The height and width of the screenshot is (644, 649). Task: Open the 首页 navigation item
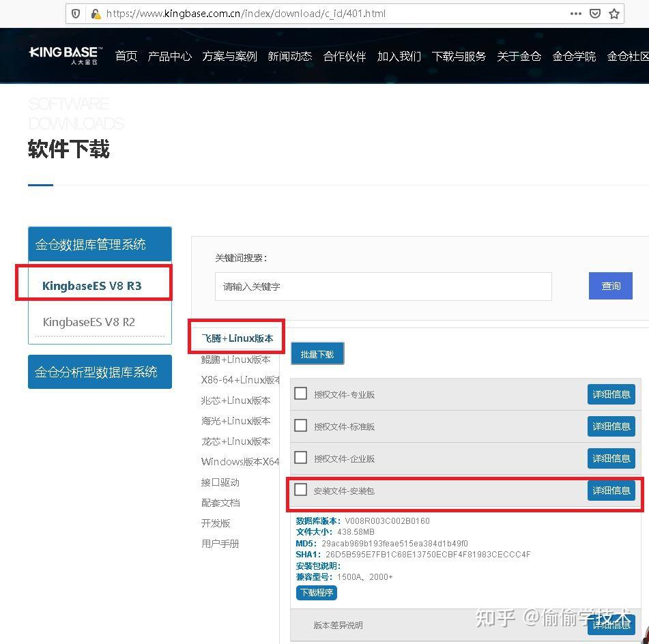[x=126, y=56]
